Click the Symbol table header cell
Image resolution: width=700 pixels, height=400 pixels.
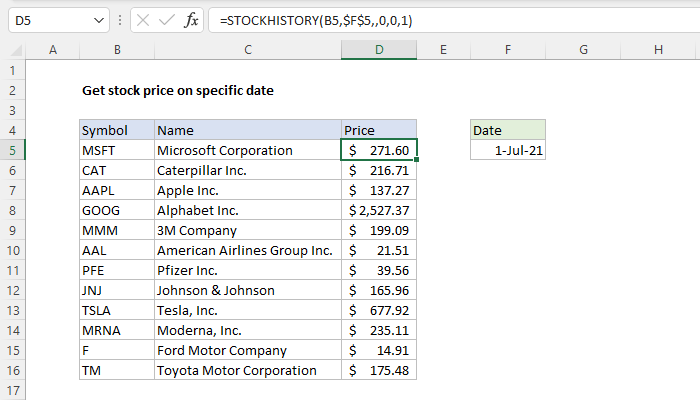(x=117, y=130)
